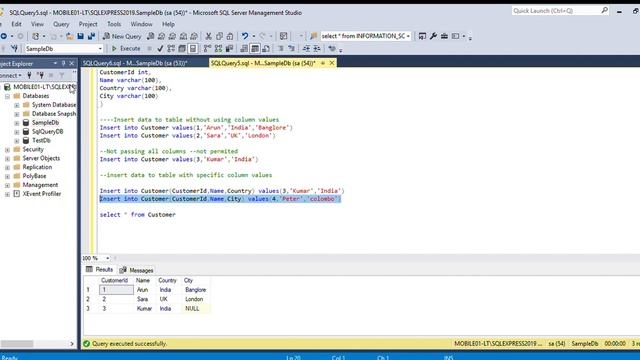
Task: Click the Query Options icon
Action: point(182,49)
